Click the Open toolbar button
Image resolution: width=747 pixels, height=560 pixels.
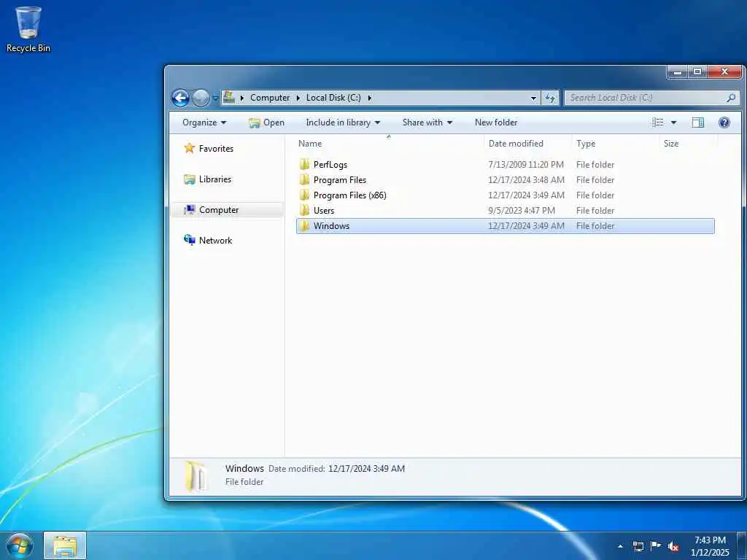coord(266,122)
